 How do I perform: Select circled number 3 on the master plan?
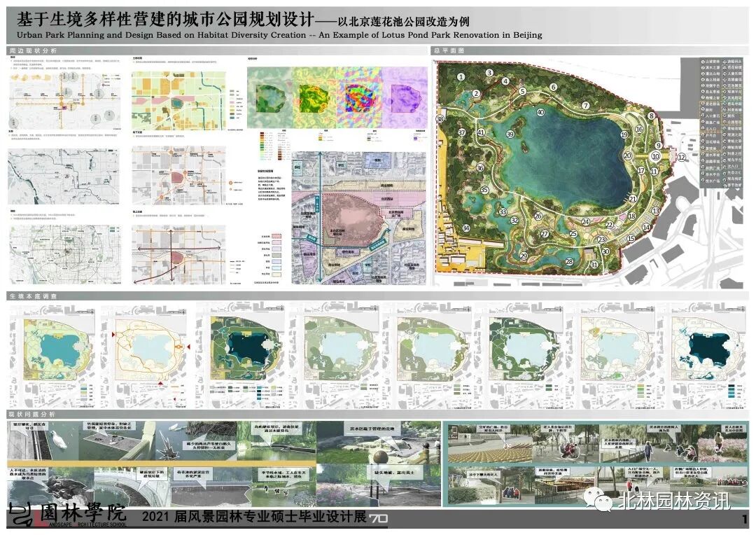489,73
